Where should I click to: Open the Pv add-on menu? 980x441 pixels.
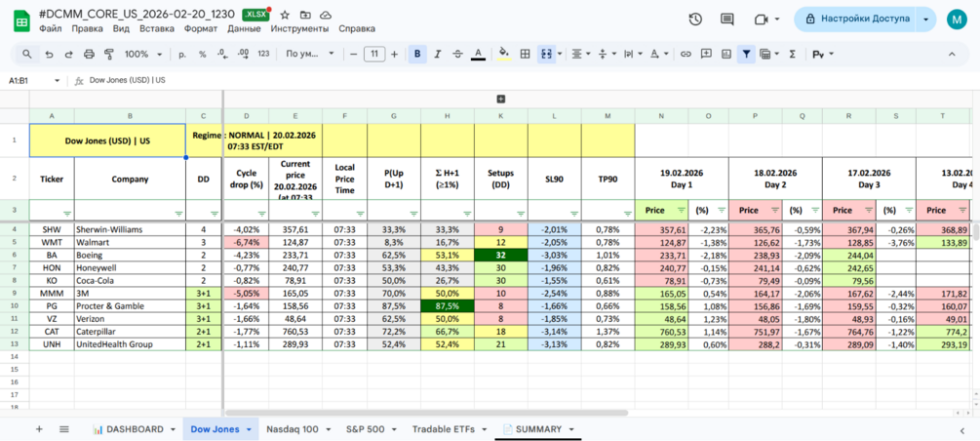tap(822, 55)
